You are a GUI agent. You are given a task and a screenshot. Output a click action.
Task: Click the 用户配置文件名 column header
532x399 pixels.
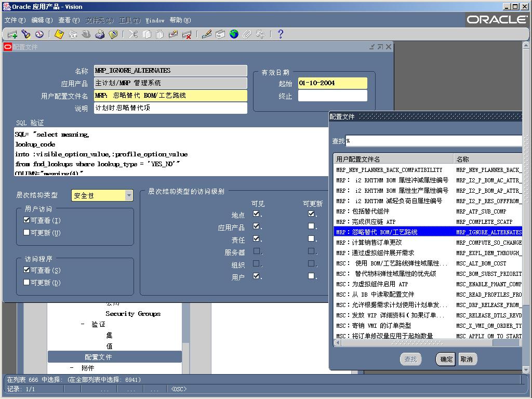click(394, 159)
